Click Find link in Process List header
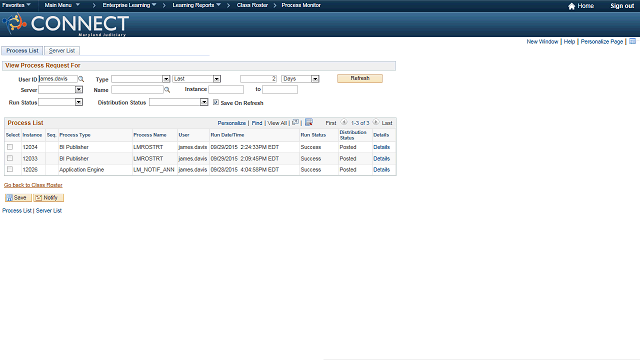This screenshot has height=360, width=640. [x=257, y=123]
